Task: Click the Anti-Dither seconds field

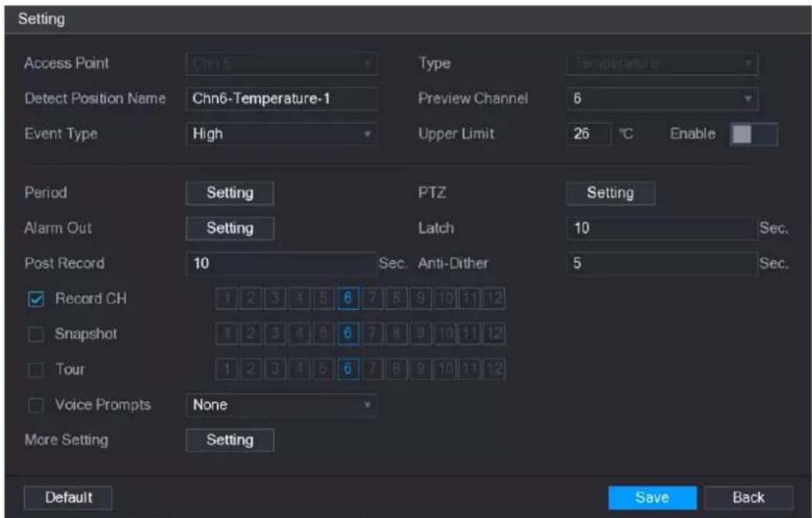Action: (662, 263)
